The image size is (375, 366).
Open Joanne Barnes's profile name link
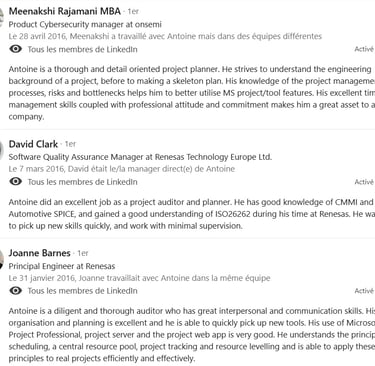[40, 253]
